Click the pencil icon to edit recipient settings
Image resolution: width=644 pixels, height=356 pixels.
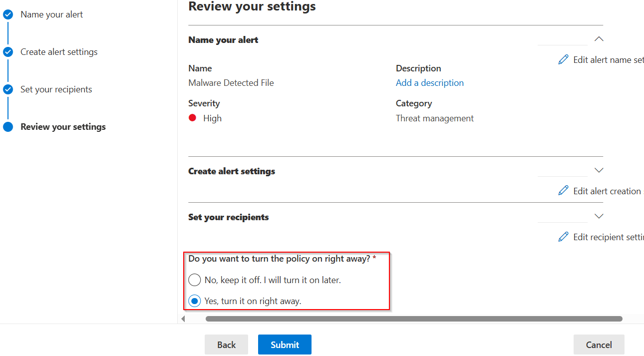click(x=563, y=236)
